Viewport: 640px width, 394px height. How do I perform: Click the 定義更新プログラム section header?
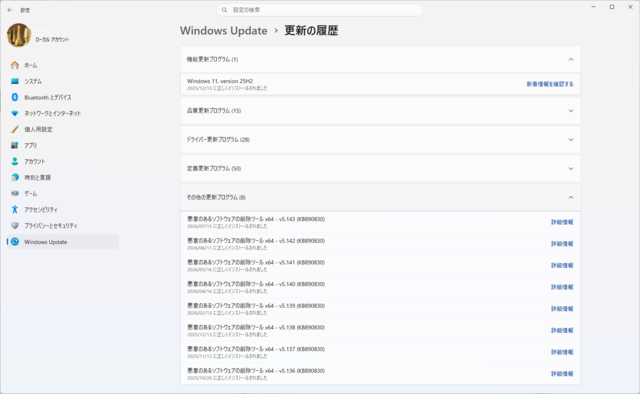click(x=380, y=169)
